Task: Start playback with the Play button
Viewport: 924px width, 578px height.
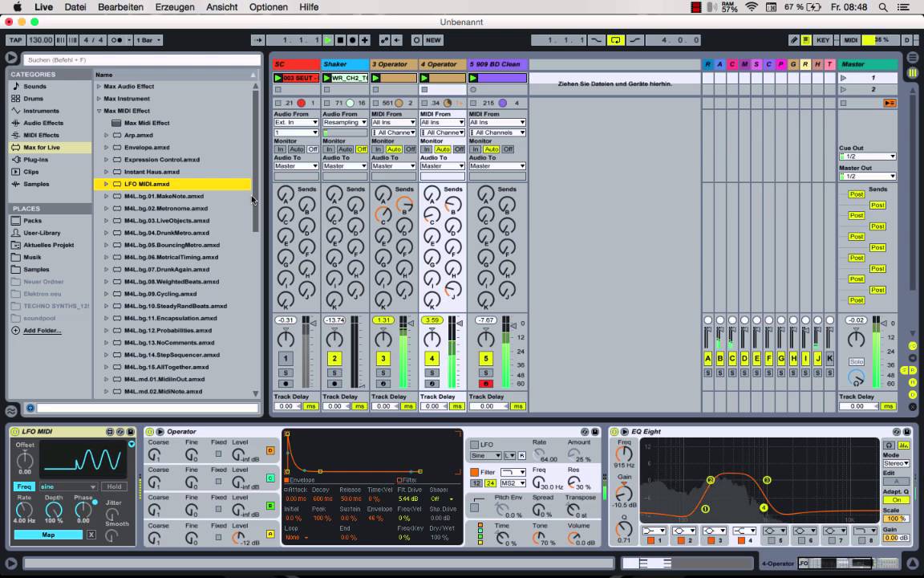Action: click(x=328, y=40)
